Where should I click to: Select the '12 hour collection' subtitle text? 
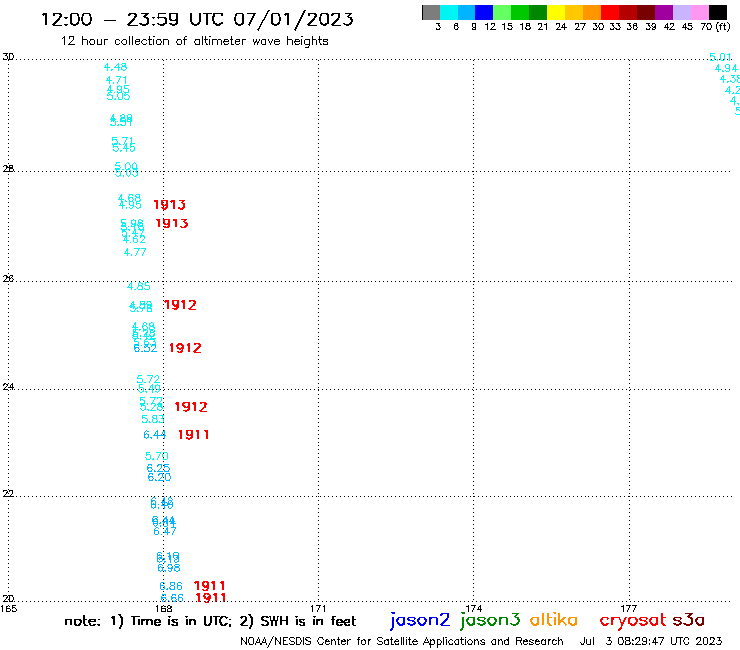click(x=194, y=41)
